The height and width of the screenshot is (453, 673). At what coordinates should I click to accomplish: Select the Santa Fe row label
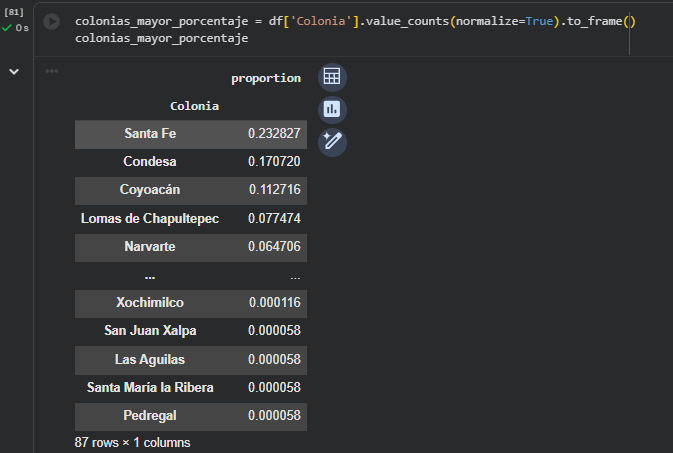pos(150,134)
